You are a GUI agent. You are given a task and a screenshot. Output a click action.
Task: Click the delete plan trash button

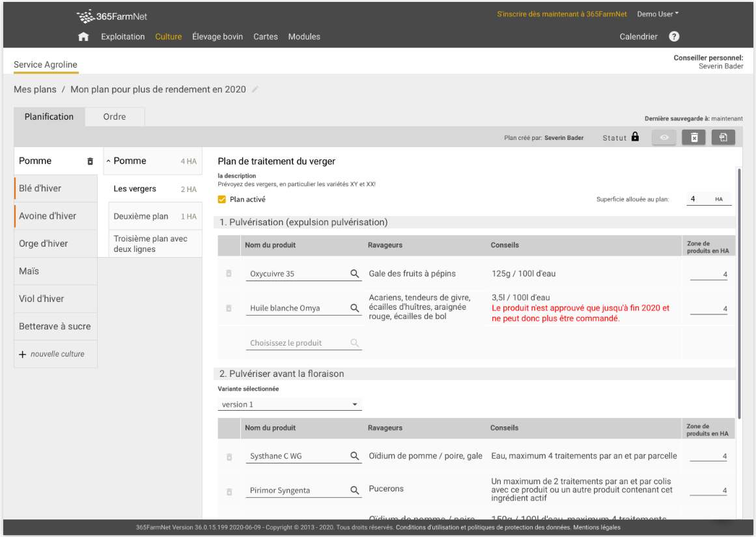click(x=694, y=137)
